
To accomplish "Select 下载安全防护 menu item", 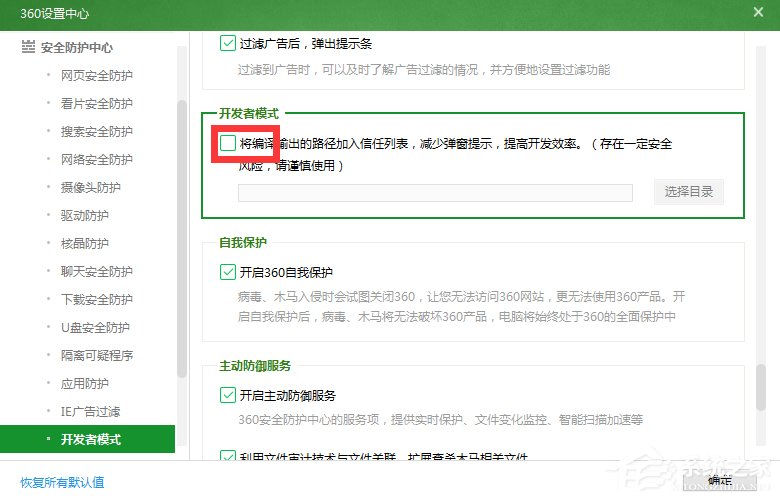I will click(x=96, y=299).
